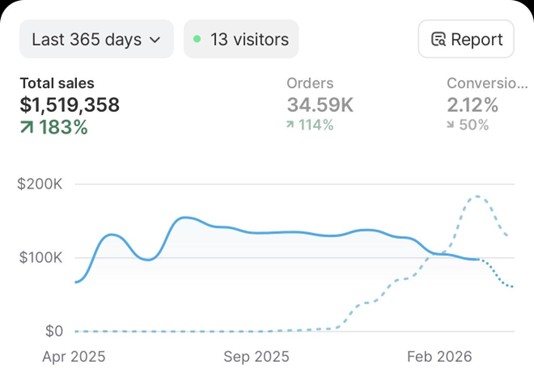
Task: Click the green up arrow beside 183%
Action: tap(27, 127)
